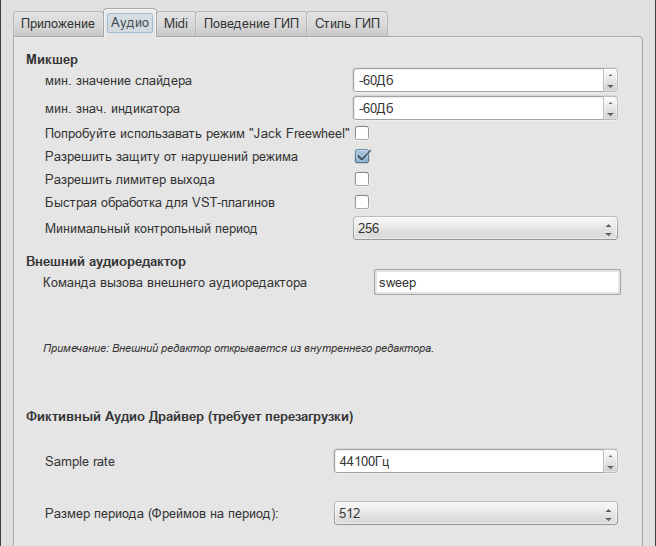The image size is (656, 546).
Task: Click the Размер периода (Фреймов на период) label
Action: pos(161,513)
